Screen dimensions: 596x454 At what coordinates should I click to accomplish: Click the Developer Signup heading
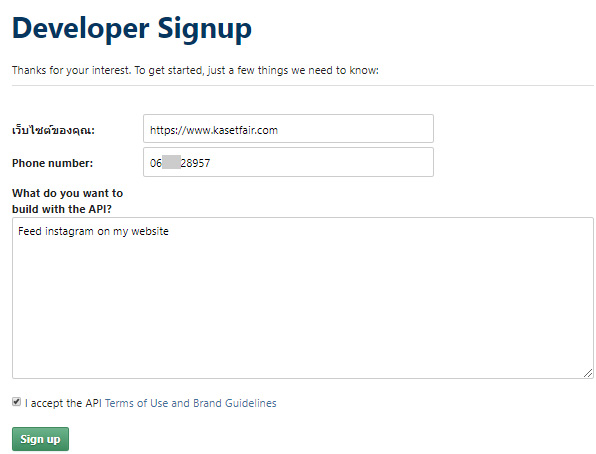tap(132, 28)
